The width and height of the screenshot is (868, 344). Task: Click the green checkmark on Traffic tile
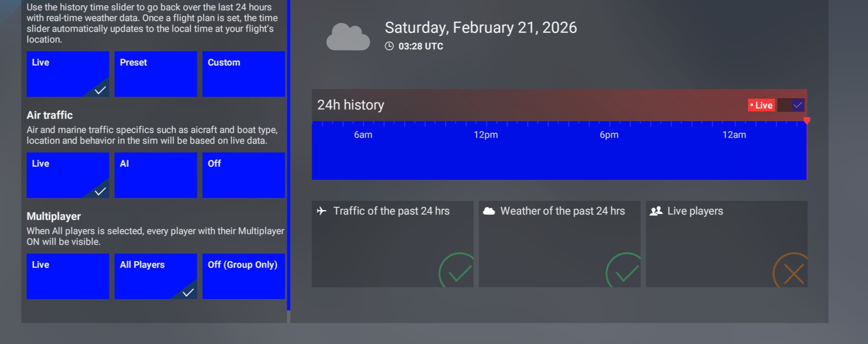pos(457,271)
